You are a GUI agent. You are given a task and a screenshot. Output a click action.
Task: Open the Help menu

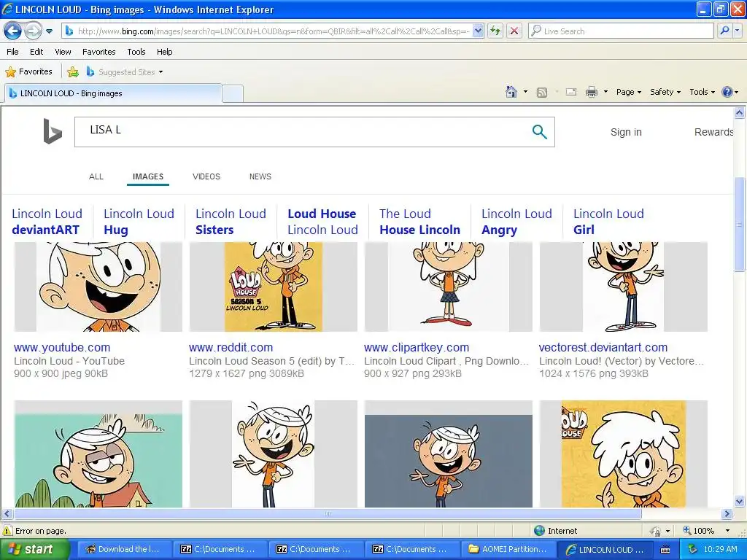pyautogui.click(x=165, y=52)
